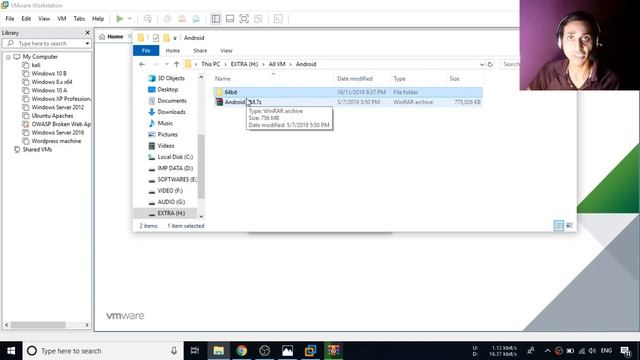Viewport: 640px width, 360px height.
Task: Select the Windows 10 B virtual machine
Action: [49, 73]
